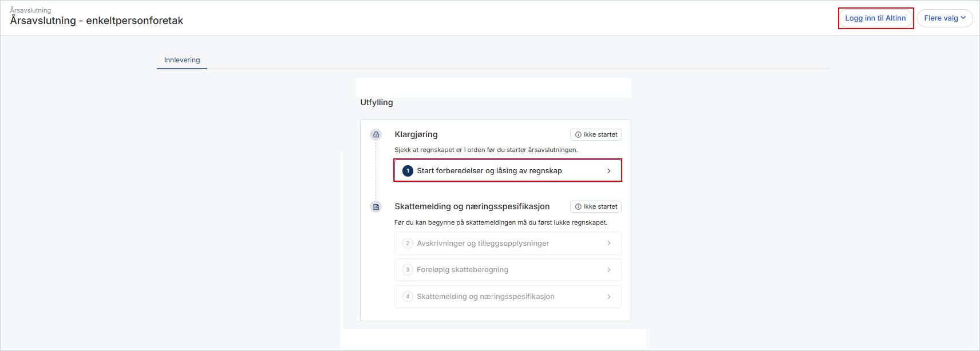Click the info icon in Skattemelding section's status badge
Viewport: 980px width, 351px height.
point(578,207)
